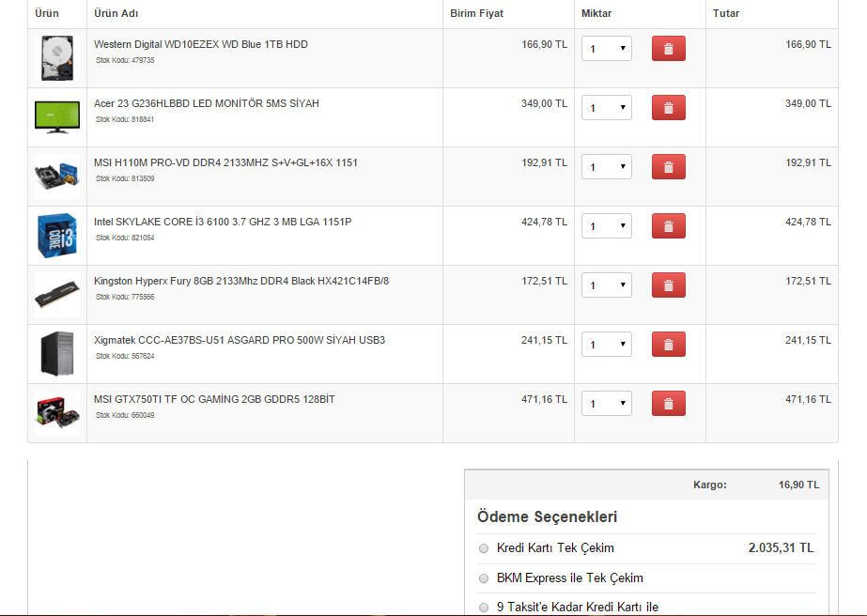Screen dimensions: 867x616
Task: View the MSI motherboard product image
Action: click(57, 177)
